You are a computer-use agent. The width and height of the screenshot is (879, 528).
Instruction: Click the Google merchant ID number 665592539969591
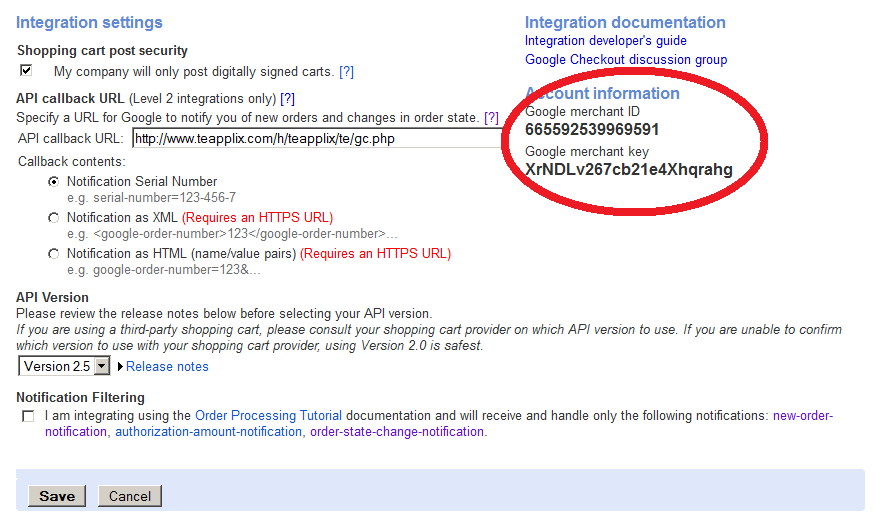(x=591, y=130)
